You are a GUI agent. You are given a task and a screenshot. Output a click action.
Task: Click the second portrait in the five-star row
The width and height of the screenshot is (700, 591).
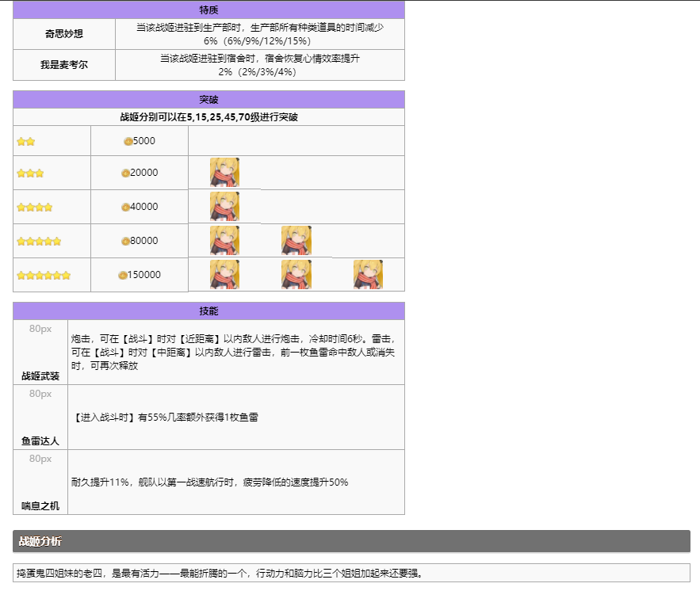(296, 241)
